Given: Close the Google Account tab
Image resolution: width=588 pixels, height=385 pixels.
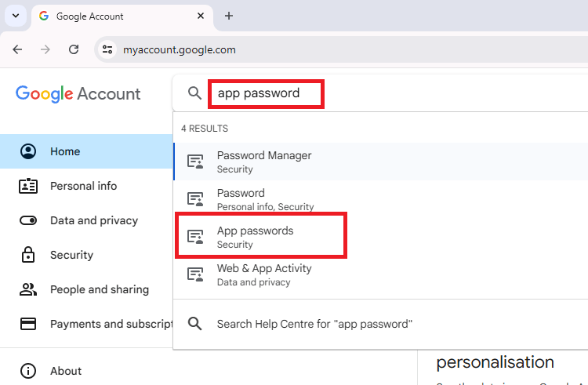Looking at the screenshot, I should (x=201, y=16).
